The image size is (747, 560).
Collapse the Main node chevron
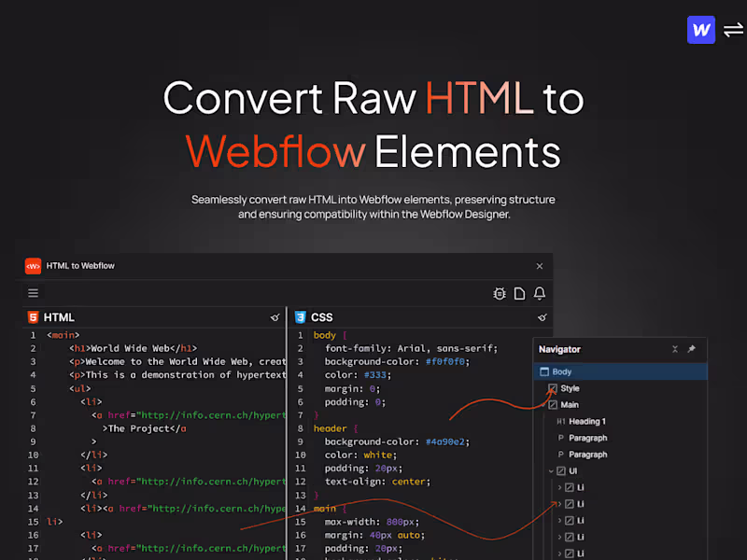(x=543, y=405)
